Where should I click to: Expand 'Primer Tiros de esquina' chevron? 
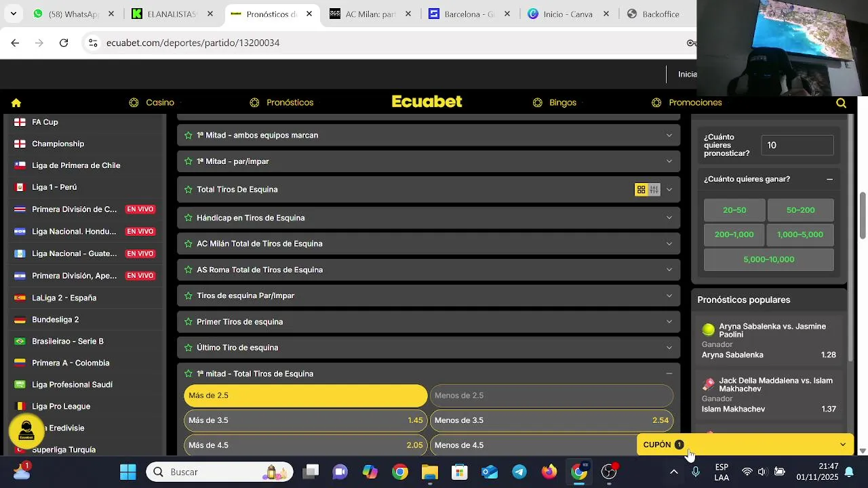click(x=669, y=322)
